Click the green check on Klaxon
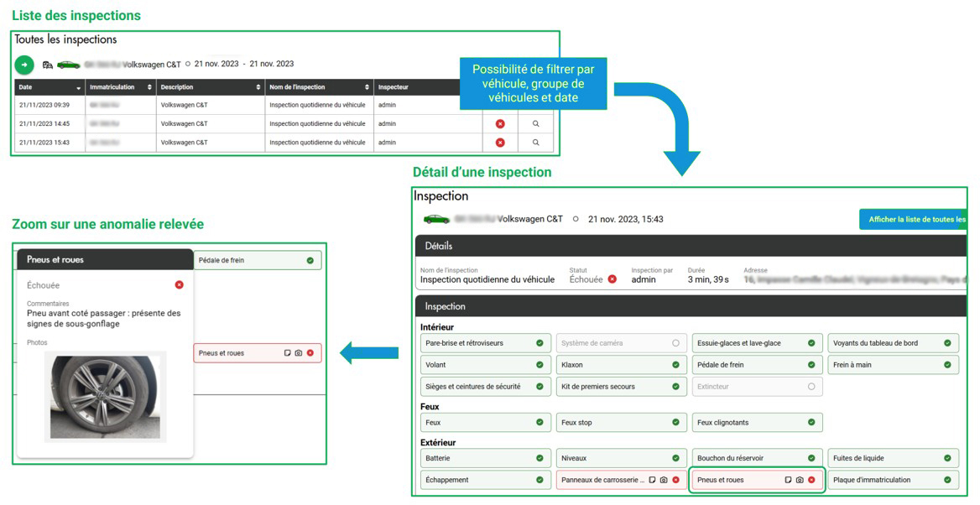Screen dimensions: 980x505 pos(675,365)
